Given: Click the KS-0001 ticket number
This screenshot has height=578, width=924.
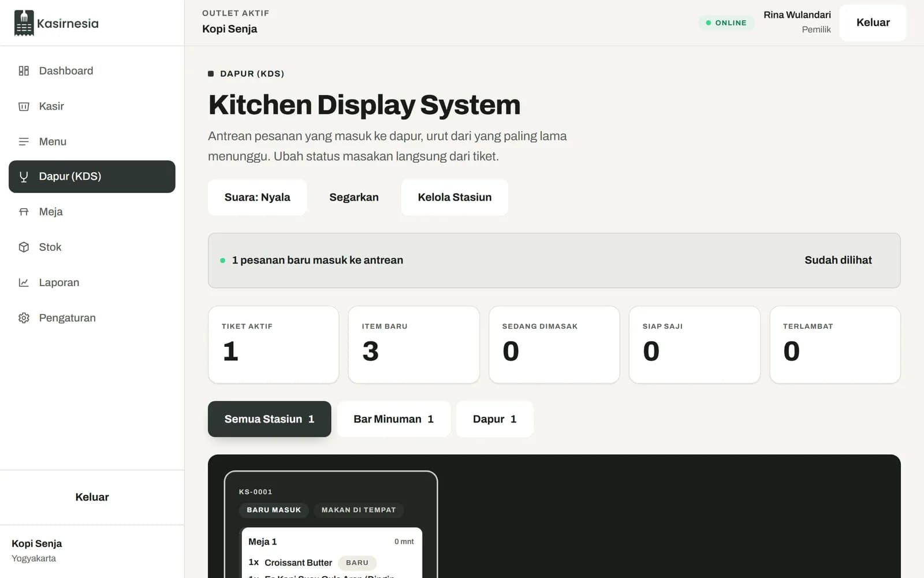Looking at the screenshot, I should (x=255, y=492).
